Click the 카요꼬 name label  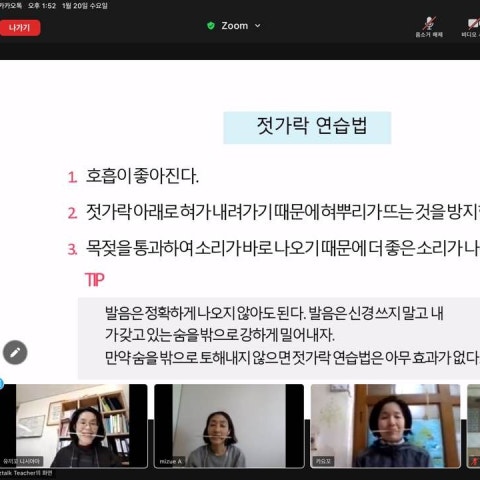point(323,461)
